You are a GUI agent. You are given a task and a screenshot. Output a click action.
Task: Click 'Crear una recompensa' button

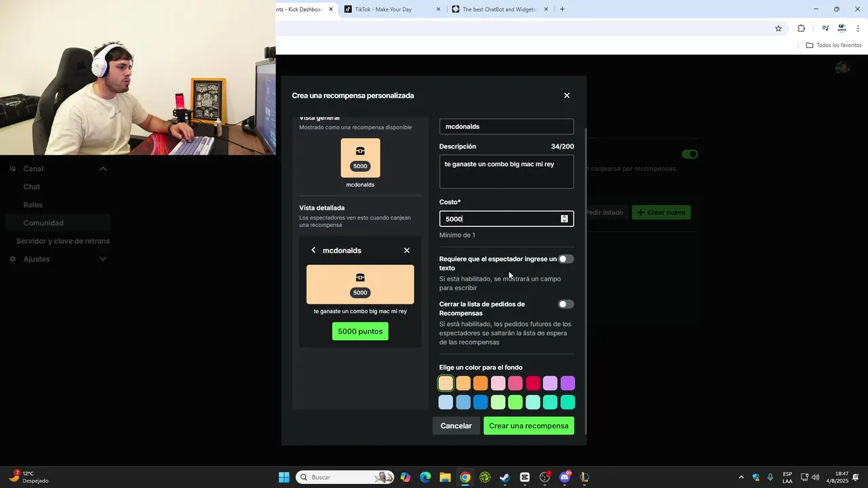(x=529, y=426)
